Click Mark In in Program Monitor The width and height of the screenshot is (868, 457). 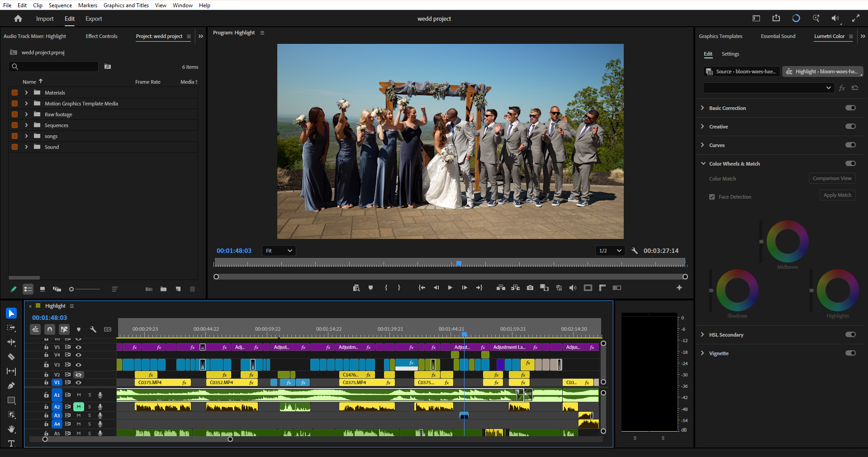click(x=386, y=288)
